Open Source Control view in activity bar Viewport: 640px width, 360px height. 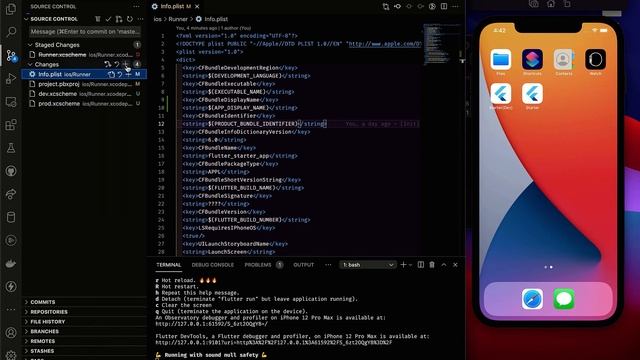(11, 55)
